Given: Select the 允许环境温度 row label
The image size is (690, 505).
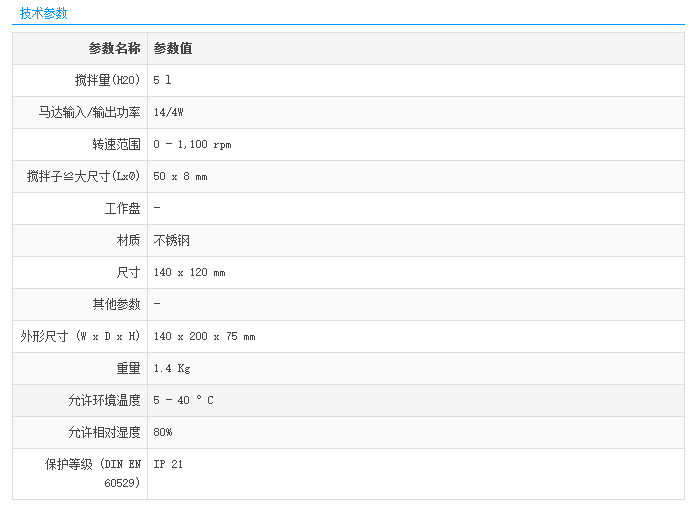Looking at the screenshot, I should [104, 400].
